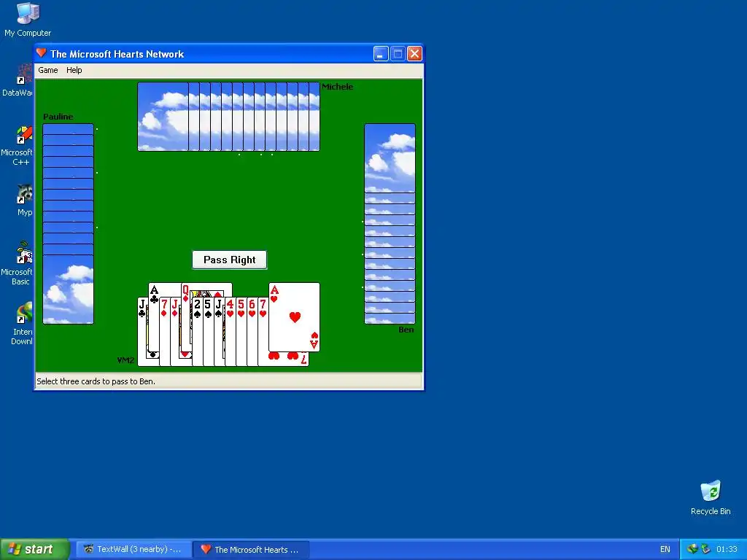Open the Game menu
Image resolution: width=747 pixels, height=560 pixels.
48,70
